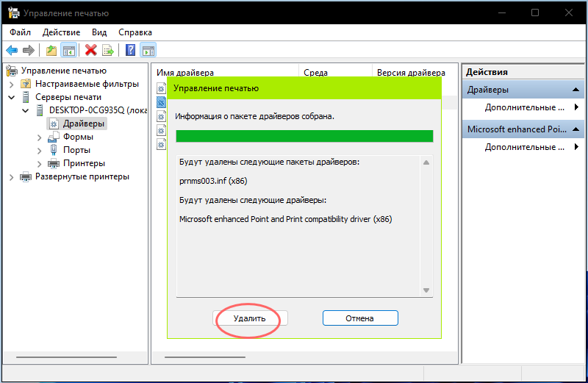Expand the Формы node
The image size is (588, 383).
tap(40, 137)
